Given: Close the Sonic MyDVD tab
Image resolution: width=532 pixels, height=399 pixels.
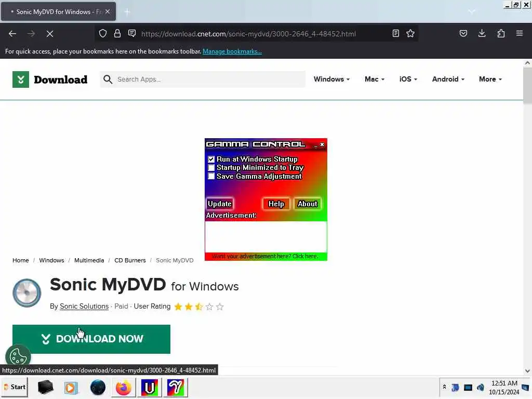Looking at the screenshot, I should coord(108,11).
